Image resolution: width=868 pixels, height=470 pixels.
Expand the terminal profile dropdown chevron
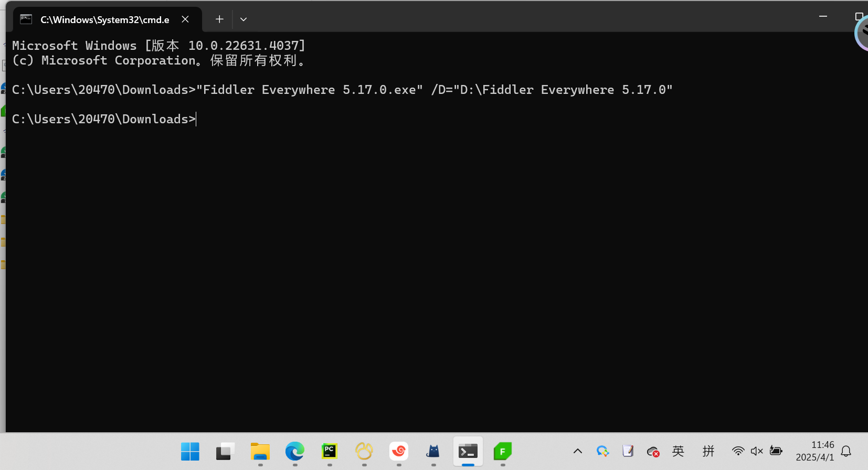244,19
